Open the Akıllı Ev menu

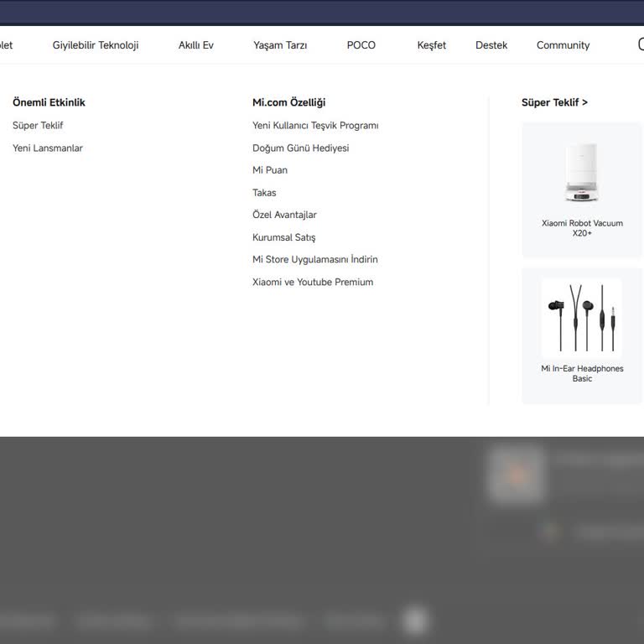pos(196,45)
